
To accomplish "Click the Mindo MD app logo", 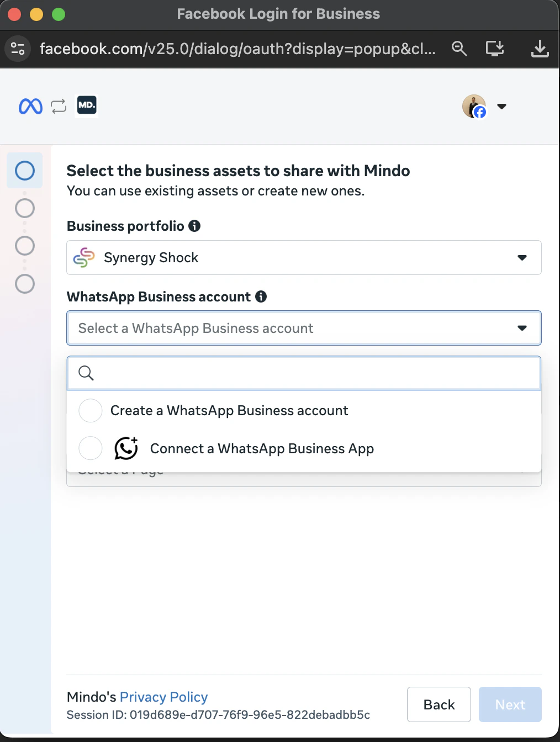I will [87, 105].
